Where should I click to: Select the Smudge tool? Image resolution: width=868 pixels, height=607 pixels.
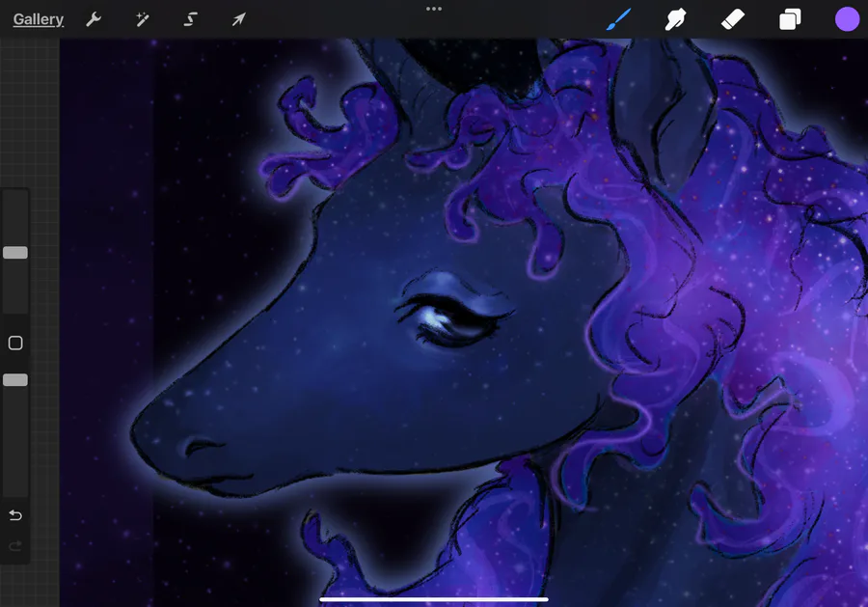pos(675,19)
